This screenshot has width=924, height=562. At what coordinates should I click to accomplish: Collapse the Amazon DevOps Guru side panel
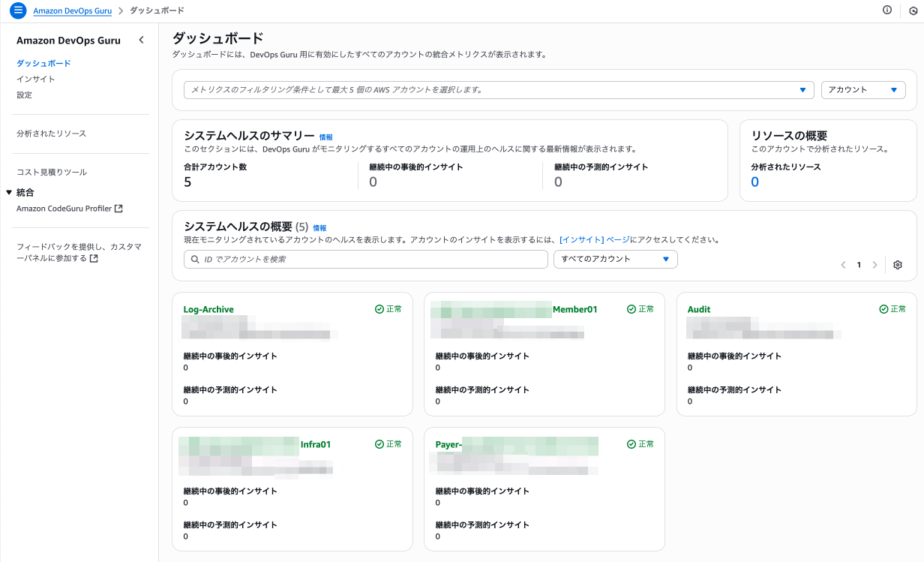tap(141, 41)
